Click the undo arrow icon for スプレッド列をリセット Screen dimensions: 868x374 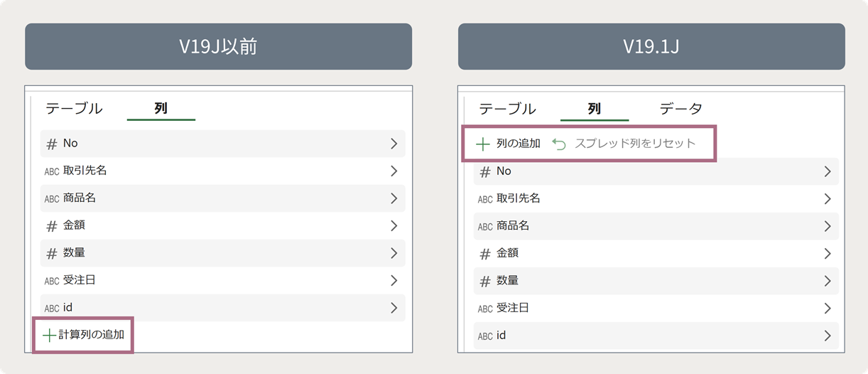pyautogui.click(x=559, y=144)
